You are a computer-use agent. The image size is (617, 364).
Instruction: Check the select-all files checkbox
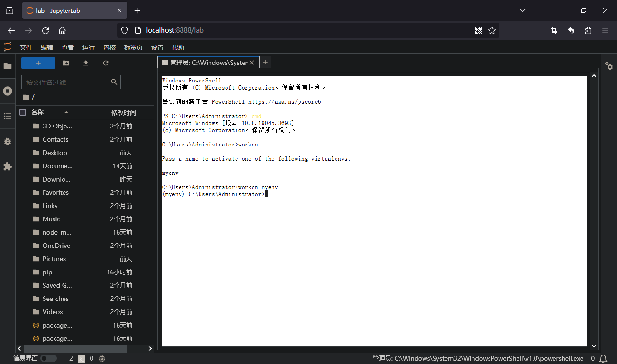point(23,112)
